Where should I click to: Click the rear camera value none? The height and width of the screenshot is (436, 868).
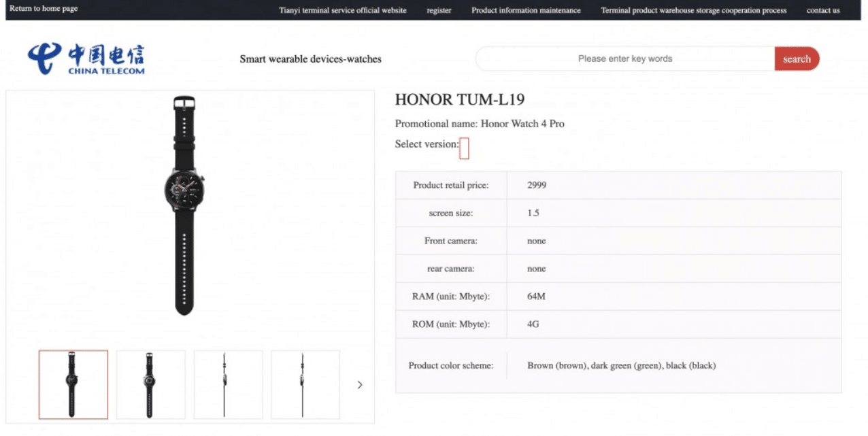(x=537, y=269)
